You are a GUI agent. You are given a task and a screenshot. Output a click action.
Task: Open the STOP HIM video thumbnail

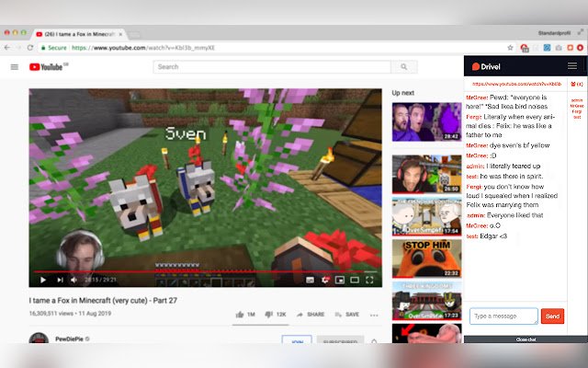pyautogui.click(x=426, y=259)
